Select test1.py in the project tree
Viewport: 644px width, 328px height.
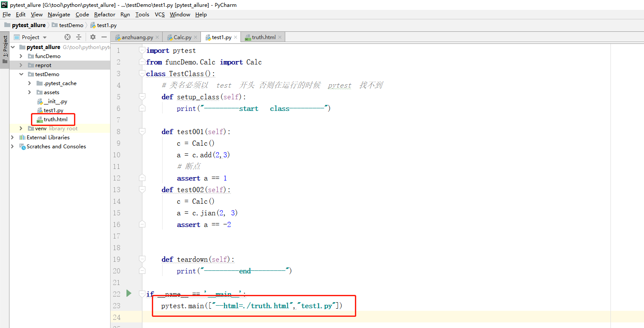point(50,110)
